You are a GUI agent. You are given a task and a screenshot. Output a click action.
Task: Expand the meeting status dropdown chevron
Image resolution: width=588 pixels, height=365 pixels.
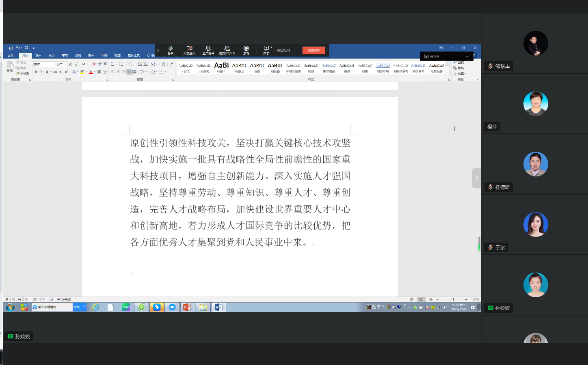pos(467,56)
